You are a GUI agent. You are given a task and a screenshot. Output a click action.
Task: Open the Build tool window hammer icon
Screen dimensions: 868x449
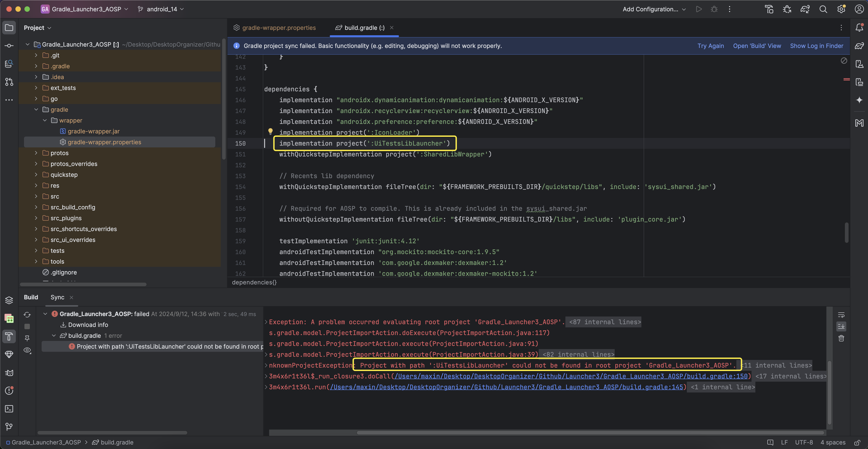pyautogui.click(x=9, y=336)
